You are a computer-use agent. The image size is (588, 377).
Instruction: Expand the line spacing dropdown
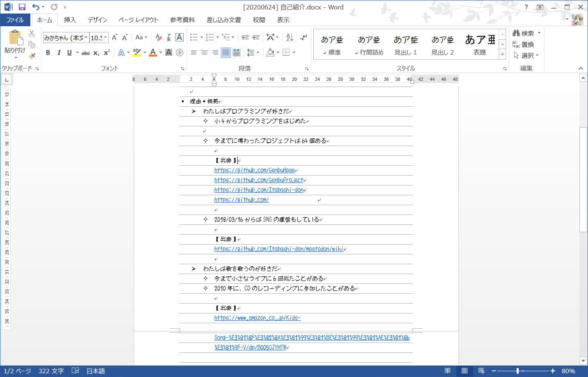(258, 53)
